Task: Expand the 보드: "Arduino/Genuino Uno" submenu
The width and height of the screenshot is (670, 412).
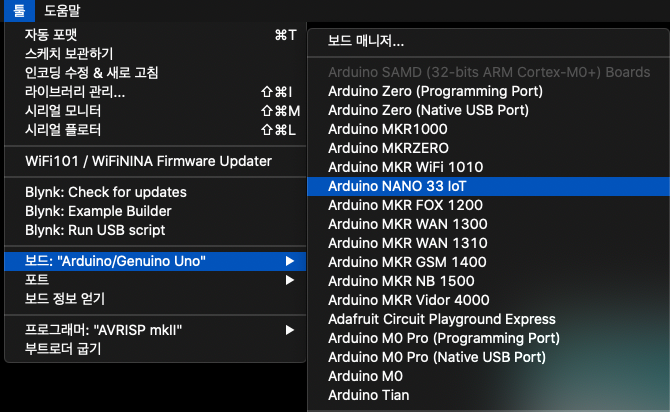Action: pyautogui.click(x=155, y=261)
